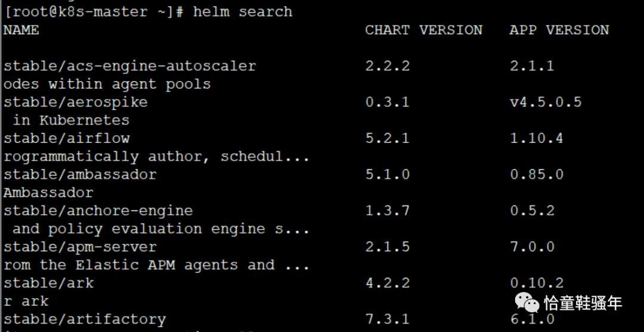Click the stable/apm-server chart name
Screen dimensions: 644x332
point(80,247)
